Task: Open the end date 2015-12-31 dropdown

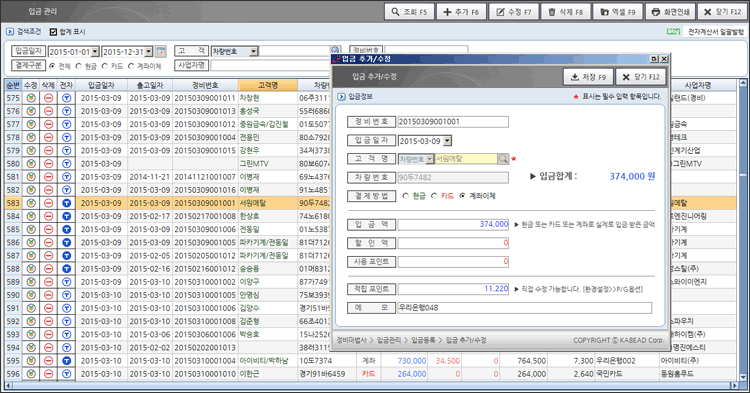Action: click(x=149, y=52)
